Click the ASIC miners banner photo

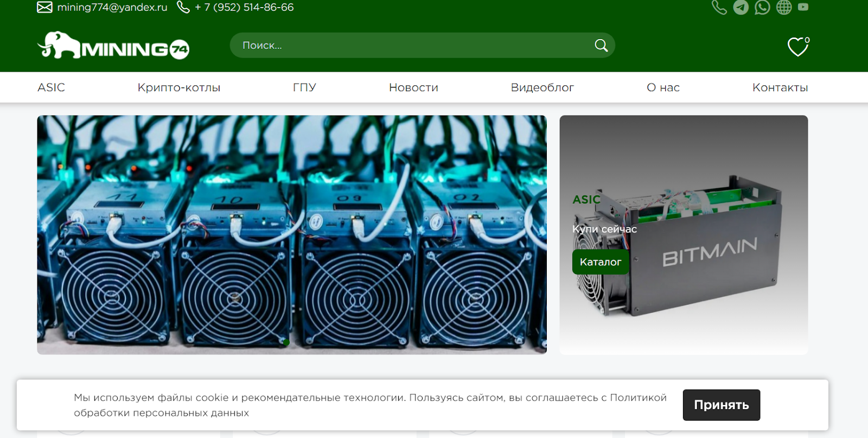click(x=292, y=234)
